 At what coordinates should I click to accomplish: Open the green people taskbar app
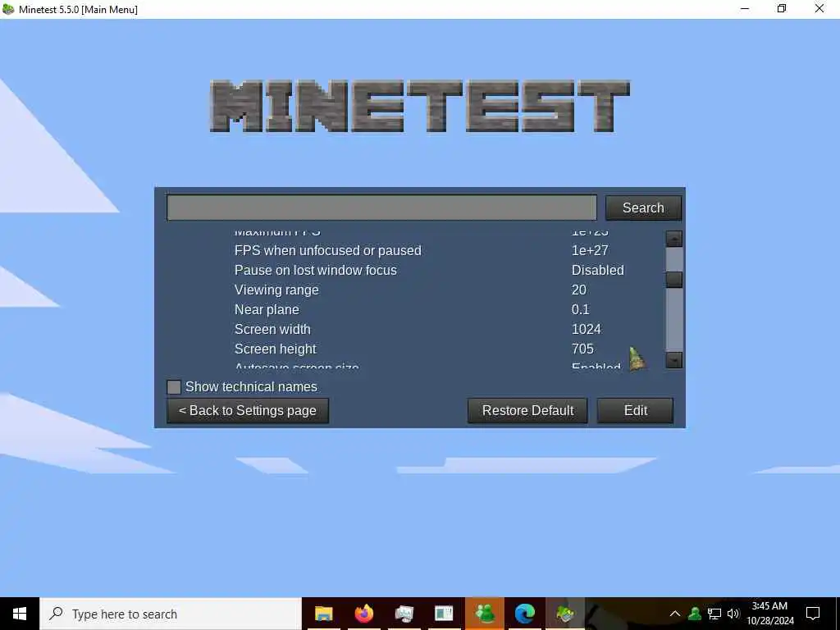(484, 614)
